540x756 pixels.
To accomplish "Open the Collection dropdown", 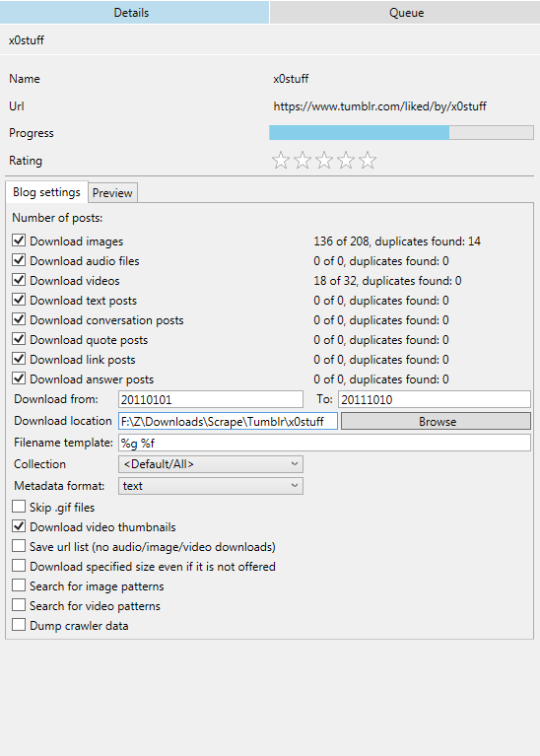I will pos(211,464).
